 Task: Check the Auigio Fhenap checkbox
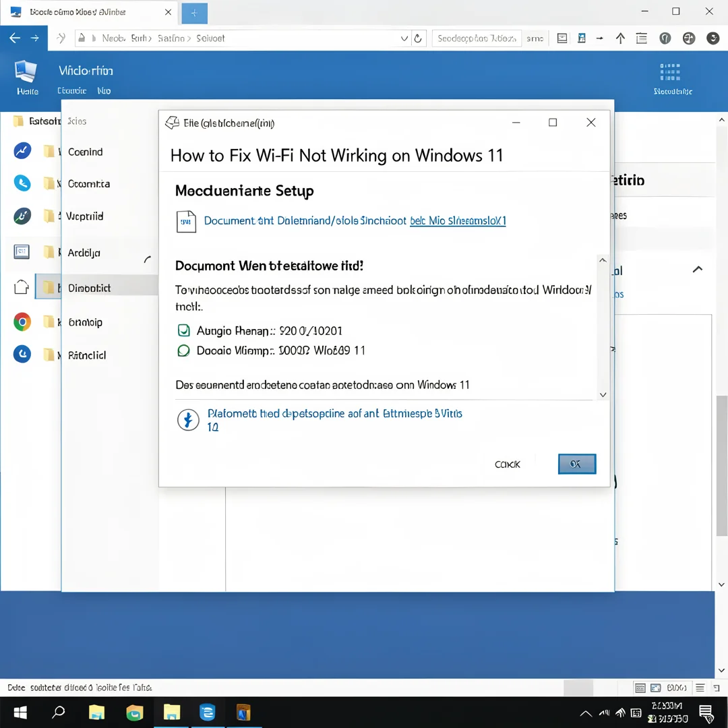(x=184, y=330)
